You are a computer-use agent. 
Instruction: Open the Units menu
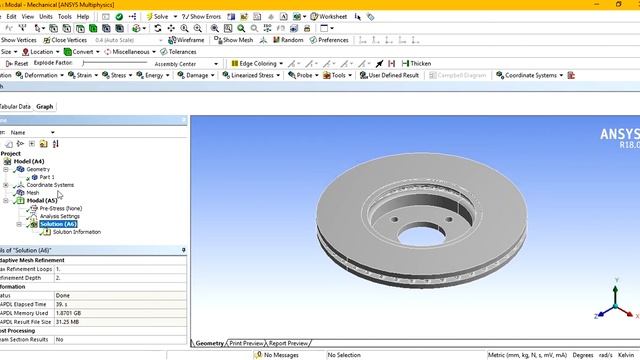pyautogui.click(x=46, y=16)
